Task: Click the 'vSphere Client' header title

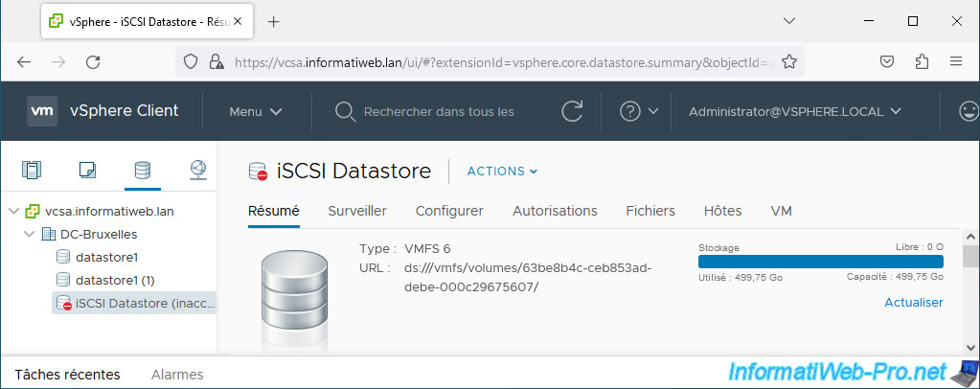Action: [125, 111]
